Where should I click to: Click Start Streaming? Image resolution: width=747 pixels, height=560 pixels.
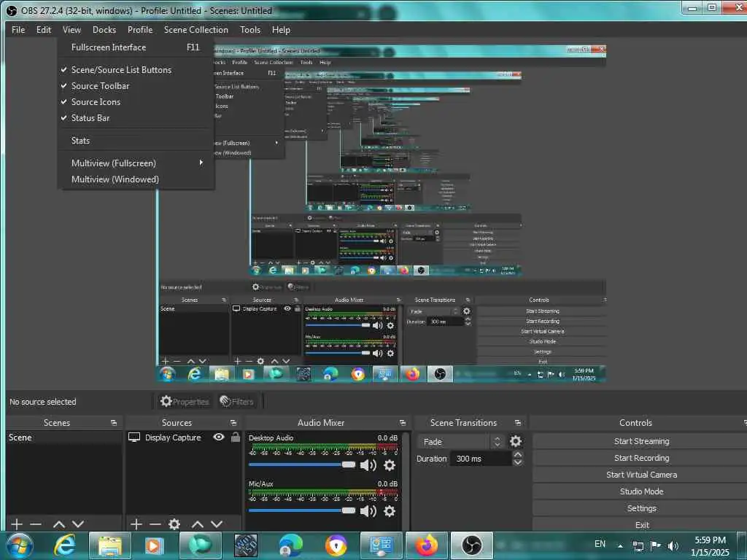click(x=641, y=441)
